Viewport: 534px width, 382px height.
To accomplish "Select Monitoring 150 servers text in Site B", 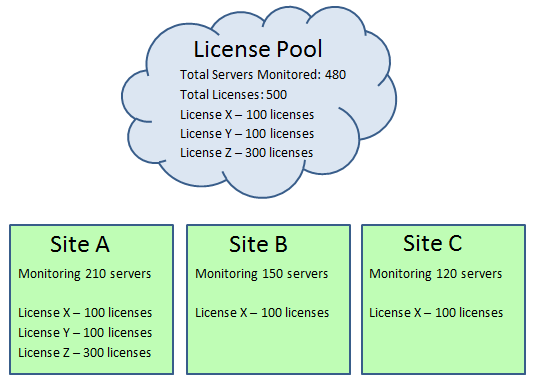I will click(x=262, y=274).
